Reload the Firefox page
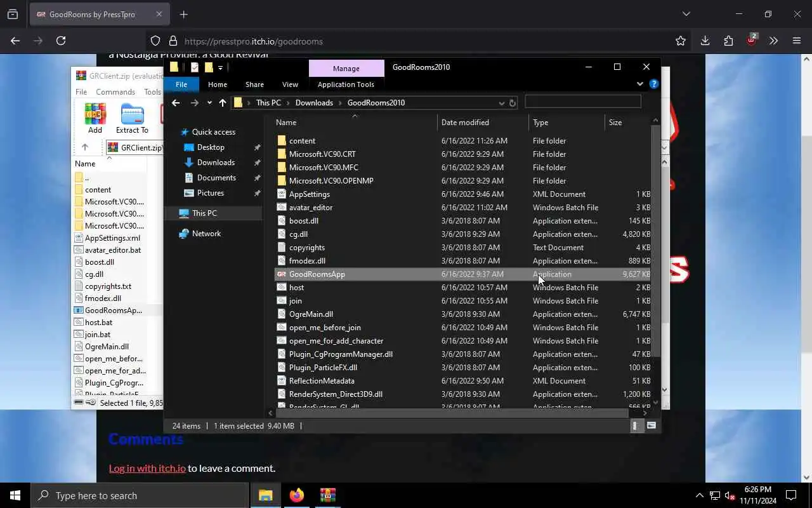The width and height of the screenshot is (812, 508). pyautogui.click(x=61, y=41)
